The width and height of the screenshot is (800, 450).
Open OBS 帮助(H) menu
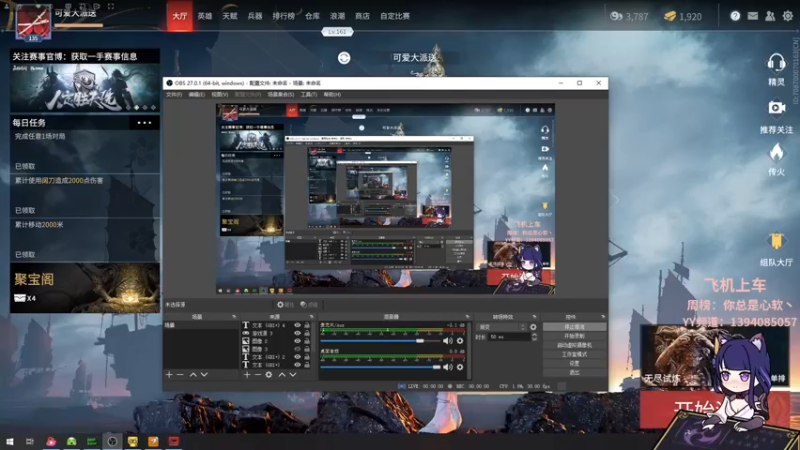332,94
